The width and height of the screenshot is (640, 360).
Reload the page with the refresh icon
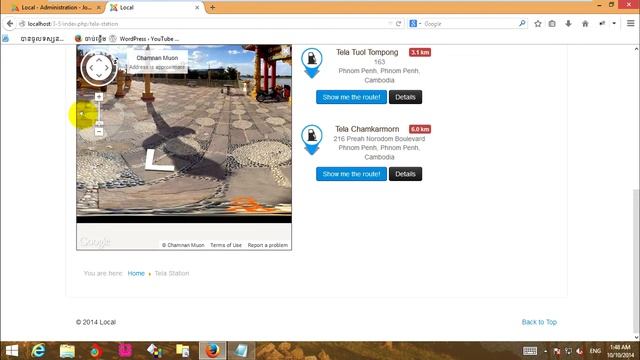point(398,24)
